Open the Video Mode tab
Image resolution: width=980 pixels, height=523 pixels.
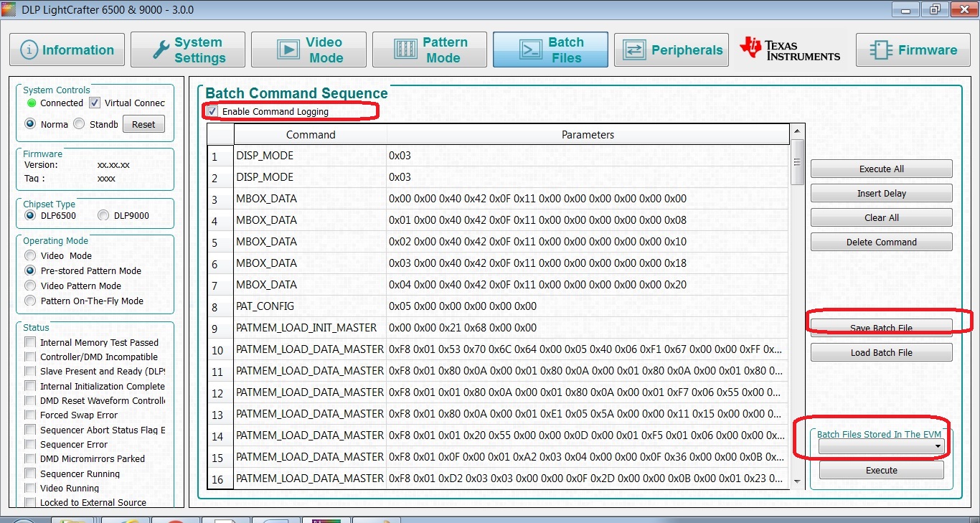pos(309,50)
